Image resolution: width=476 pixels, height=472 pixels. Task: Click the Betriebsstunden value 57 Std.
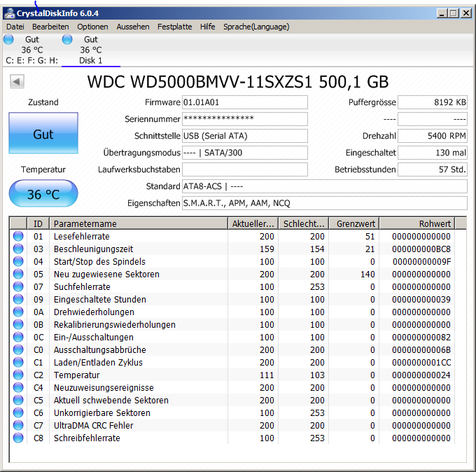pos(433,169)
